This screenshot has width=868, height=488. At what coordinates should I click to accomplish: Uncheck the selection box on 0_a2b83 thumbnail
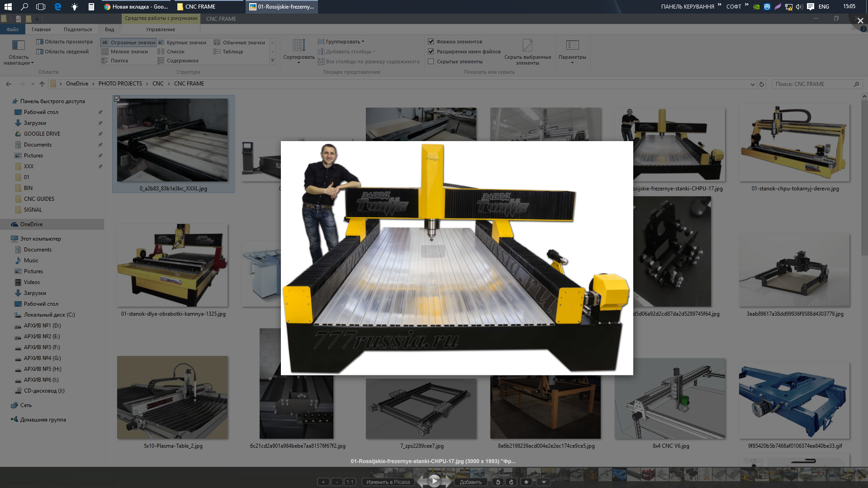[117, 99]
